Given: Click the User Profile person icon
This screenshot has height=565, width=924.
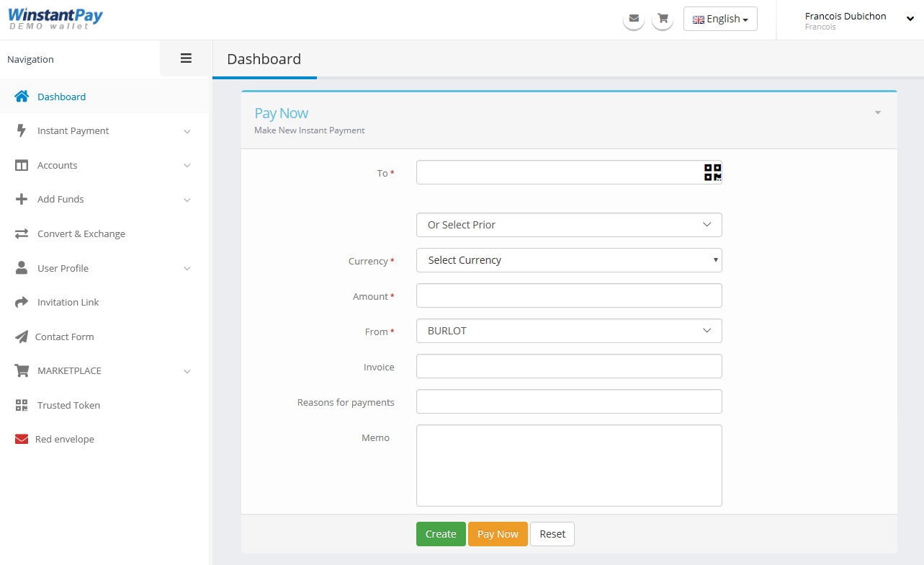Looking at the screenshot, I should 22,268.
